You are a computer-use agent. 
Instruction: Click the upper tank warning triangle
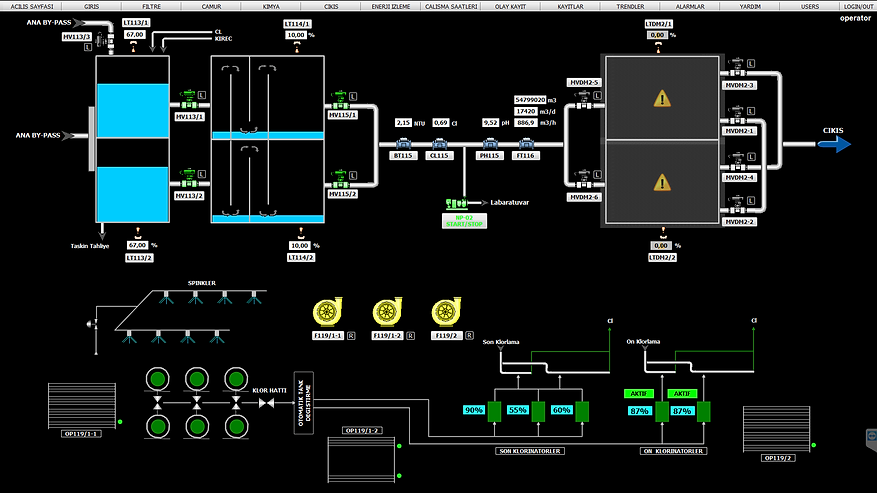point(661,98)
